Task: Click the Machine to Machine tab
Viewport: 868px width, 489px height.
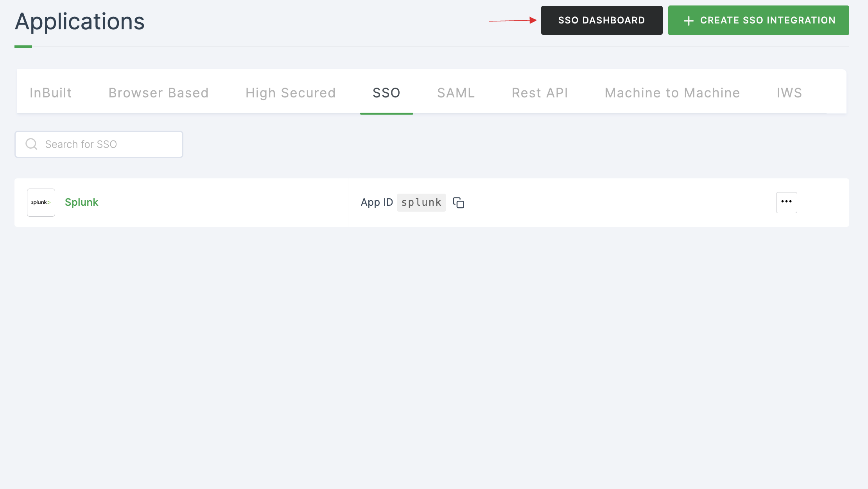Action: (673, 92)
